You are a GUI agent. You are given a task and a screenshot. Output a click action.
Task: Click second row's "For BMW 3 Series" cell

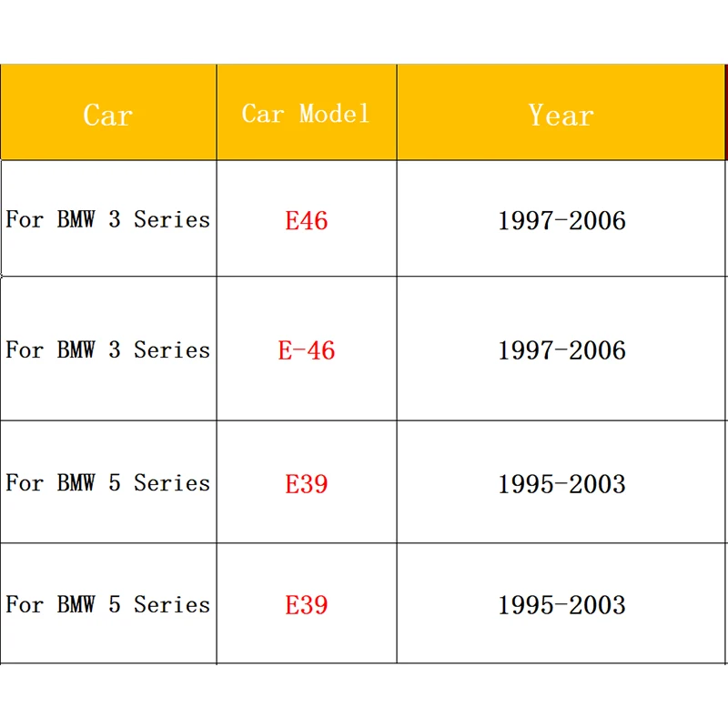click(x=107, y=349)
